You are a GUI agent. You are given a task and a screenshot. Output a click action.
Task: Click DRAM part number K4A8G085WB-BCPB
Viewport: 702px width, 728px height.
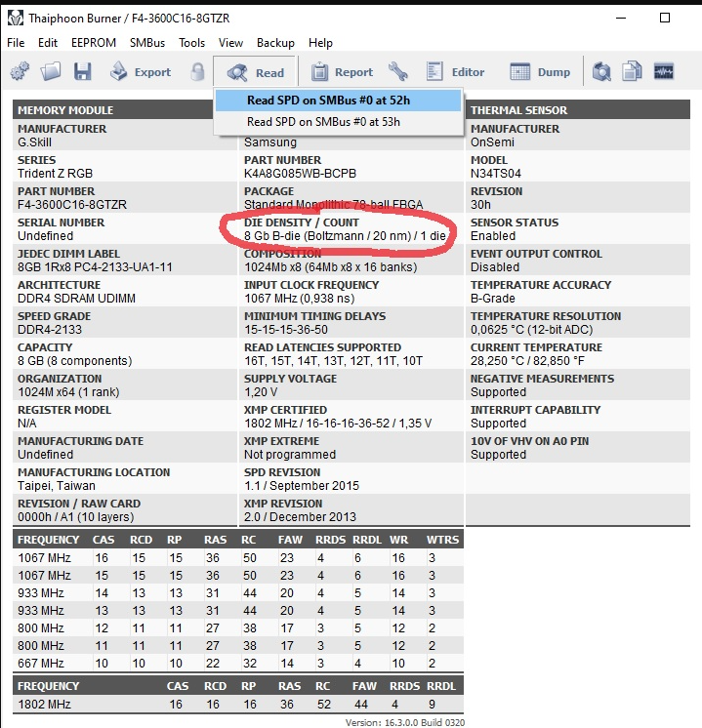click(x=300, y=174)
